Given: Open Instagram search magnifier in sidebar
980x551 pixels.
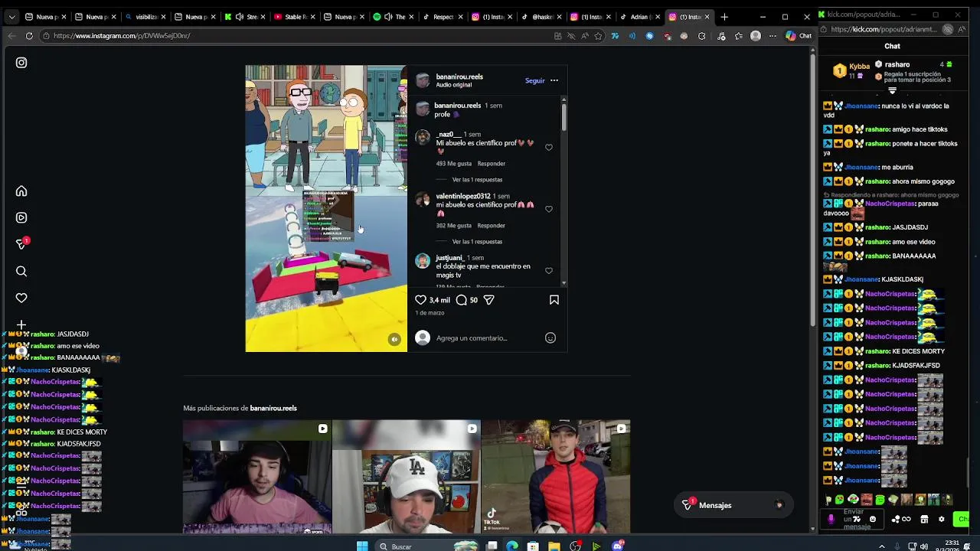Looking at the screenshot, I should [x=21, y=271].
